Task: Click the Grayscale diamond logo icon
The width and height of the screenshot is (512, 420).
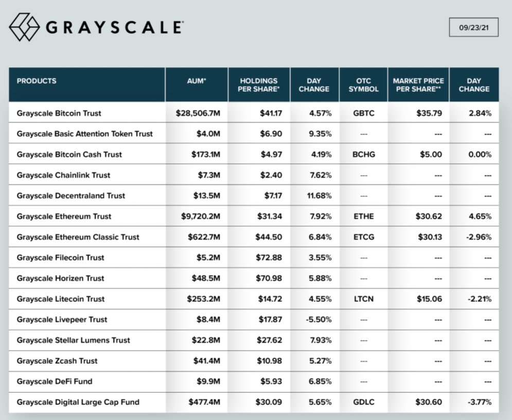Action: click(24, 27)
